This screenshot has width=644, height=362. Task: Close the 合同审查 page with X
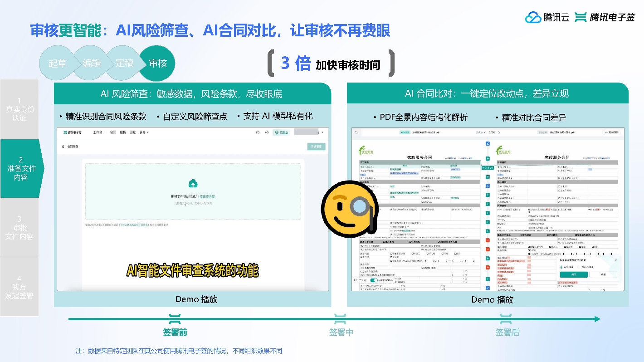pos(63,147)
